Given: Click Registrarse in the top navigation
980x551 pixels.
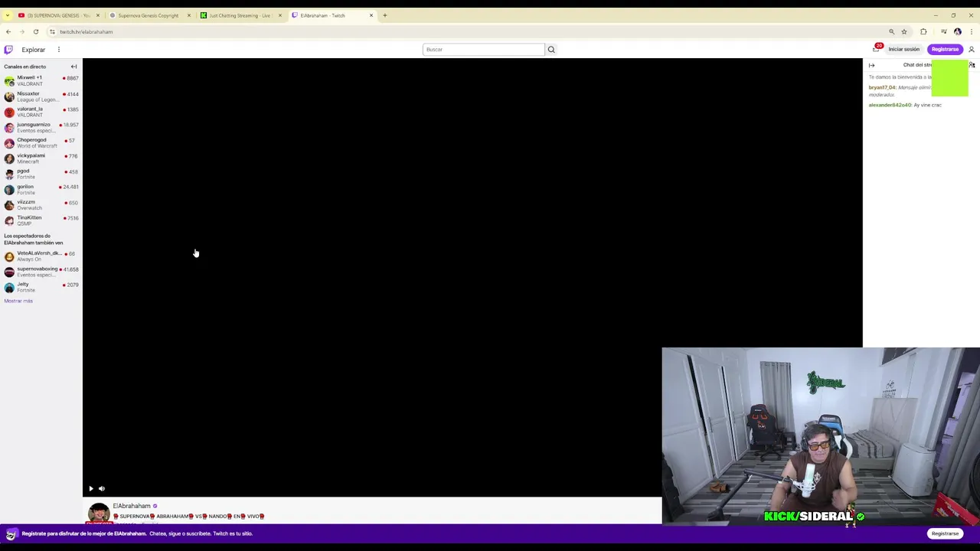Looking at the screenshot, I should [x=945, y=49].
